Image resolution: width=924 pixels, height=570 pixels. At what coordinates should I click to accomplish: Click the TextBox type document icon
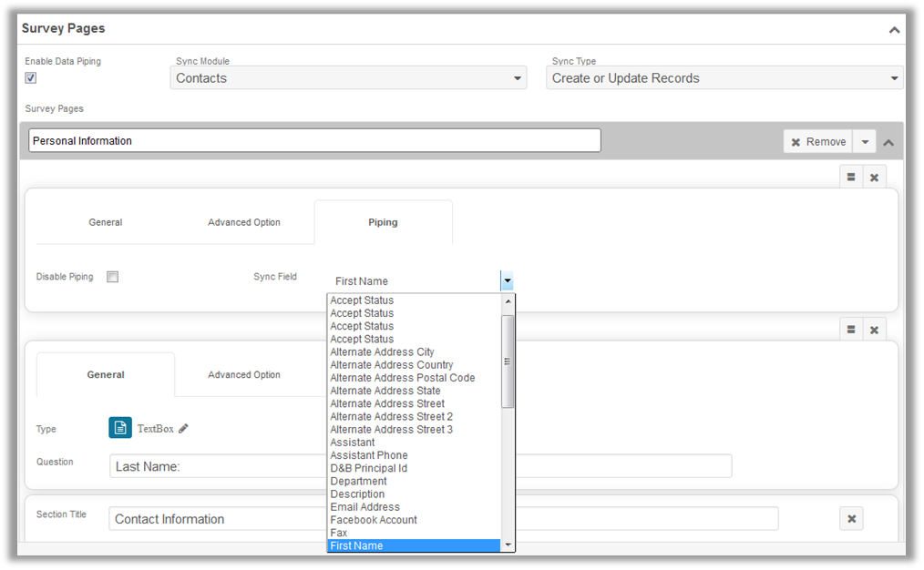(120, 428)
